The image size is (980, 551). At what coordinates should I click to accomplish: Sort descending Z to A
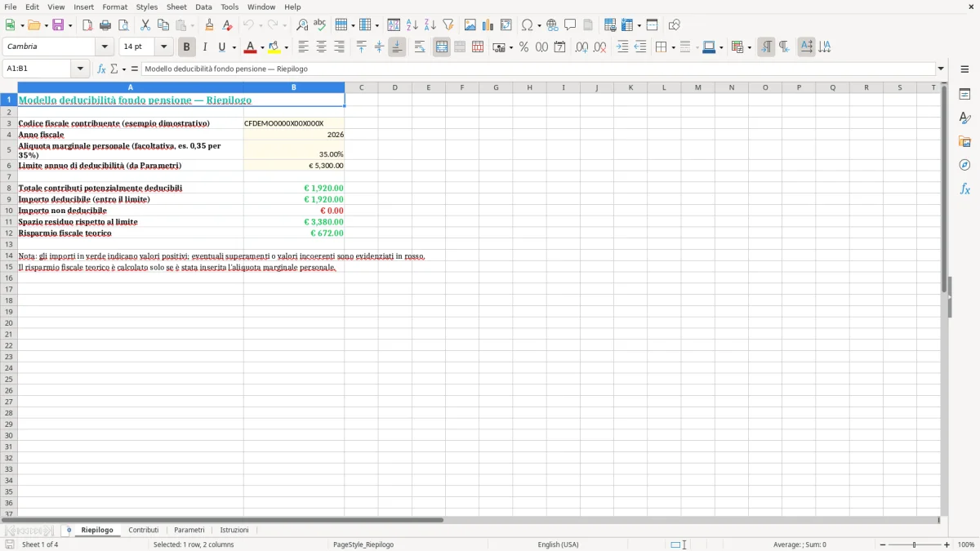point(430,25)
